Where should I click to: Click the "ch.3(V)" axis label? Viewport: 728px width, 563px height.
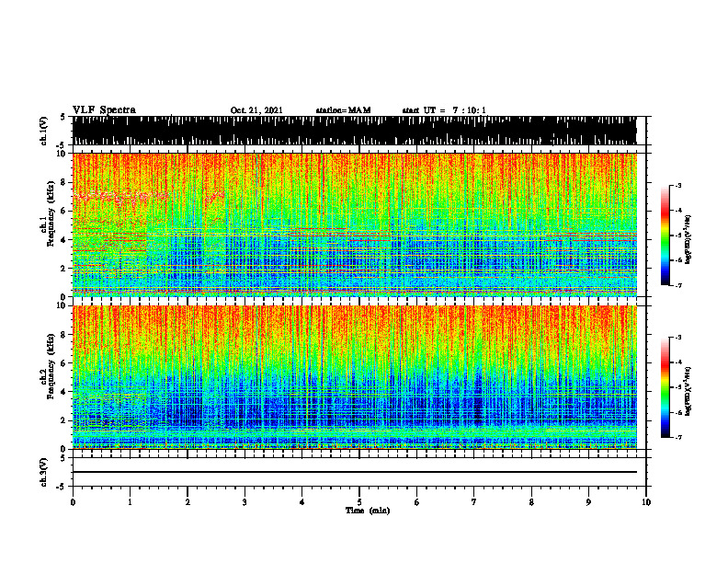(x=43, y=472)
